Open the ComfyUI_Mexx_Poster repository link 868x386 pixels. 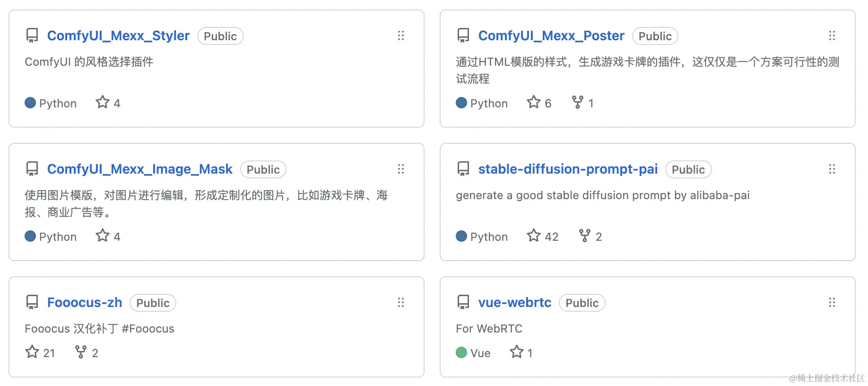[551, 36]
